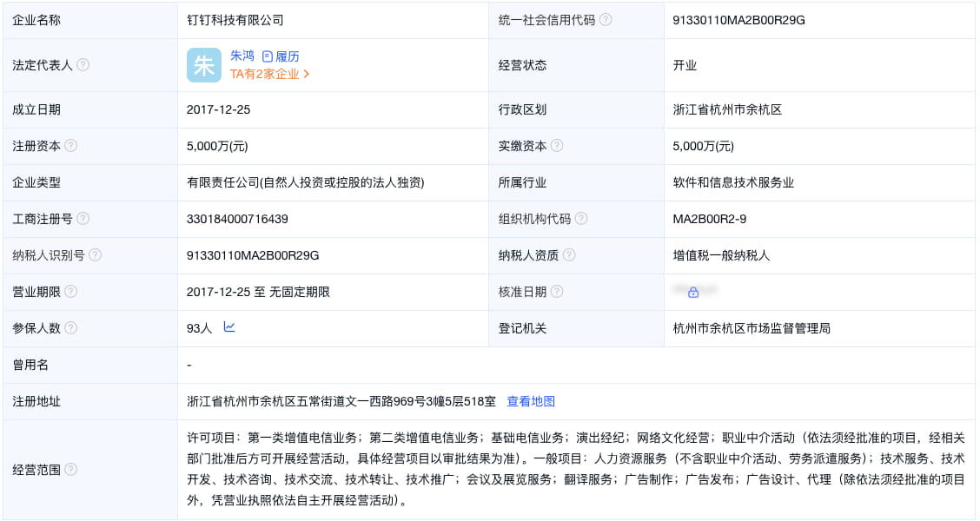The width and height of the screenshot is (980, 521).
Task: Click help icon beside 纳税人资质
Action: click(x=569, y=255)
